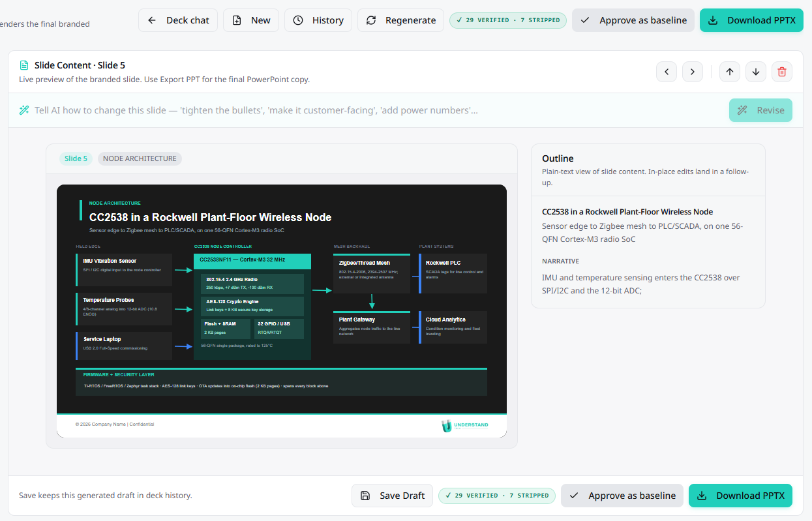
Task: Click the Flash + SRAM block
Action: [226, 329]
